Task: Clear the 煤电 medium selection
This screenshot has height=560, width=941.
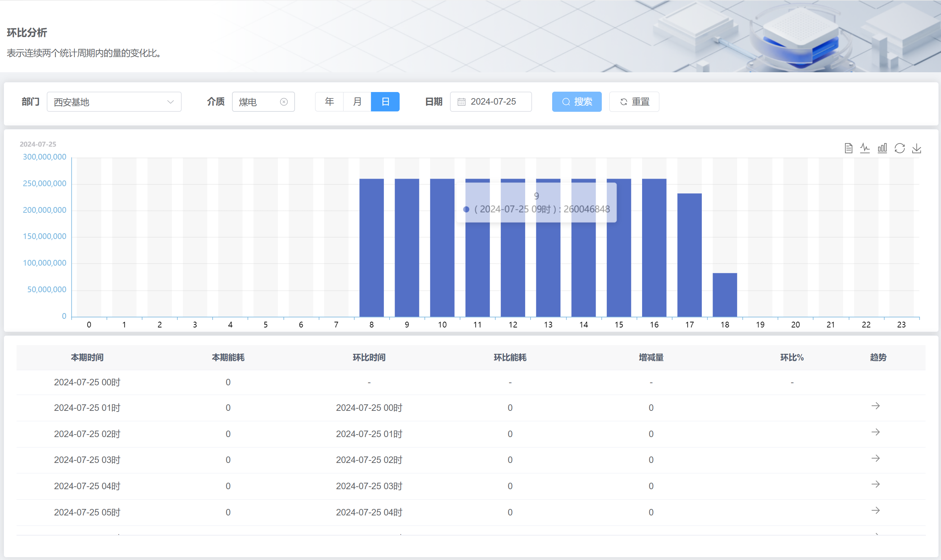Action: pyautogui.click(x=283, y=102)
